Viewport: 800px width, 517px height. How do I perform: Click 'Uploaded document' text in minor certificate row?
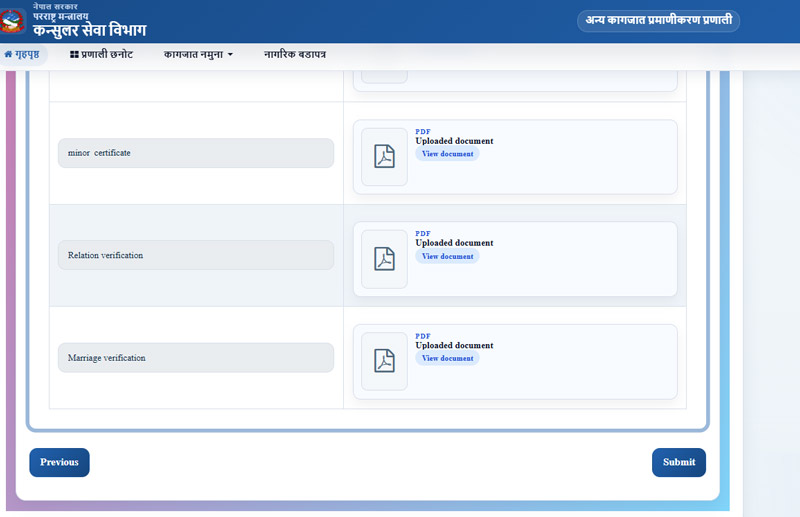[454, 141]
